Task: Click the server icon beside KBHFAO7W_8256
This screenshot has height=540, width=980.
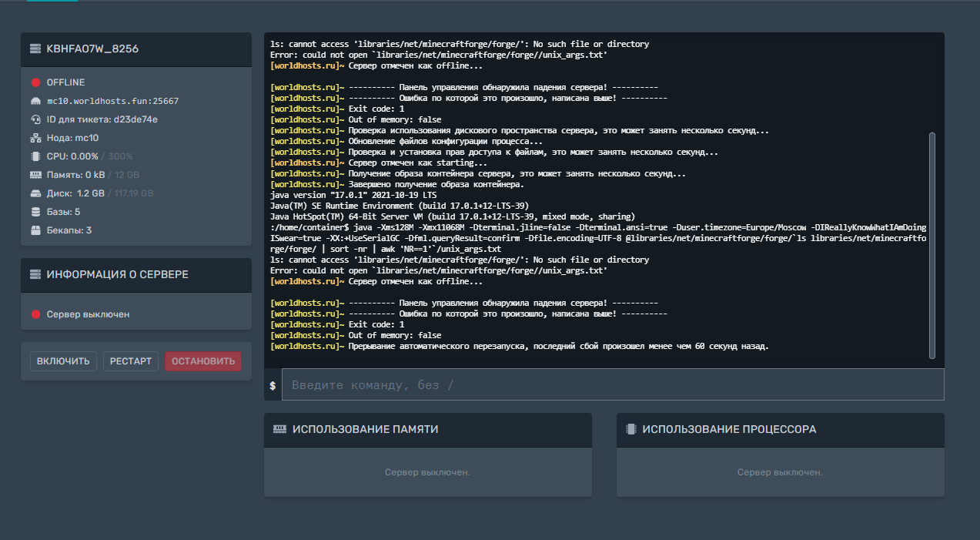Action: coord(35,49)
